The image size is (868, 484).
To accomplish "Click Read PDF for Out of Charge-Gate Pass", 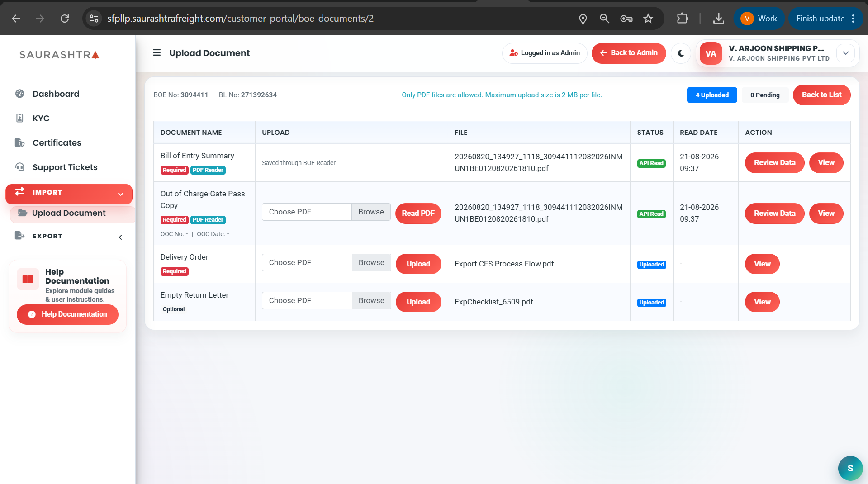I will pos(418,214).
